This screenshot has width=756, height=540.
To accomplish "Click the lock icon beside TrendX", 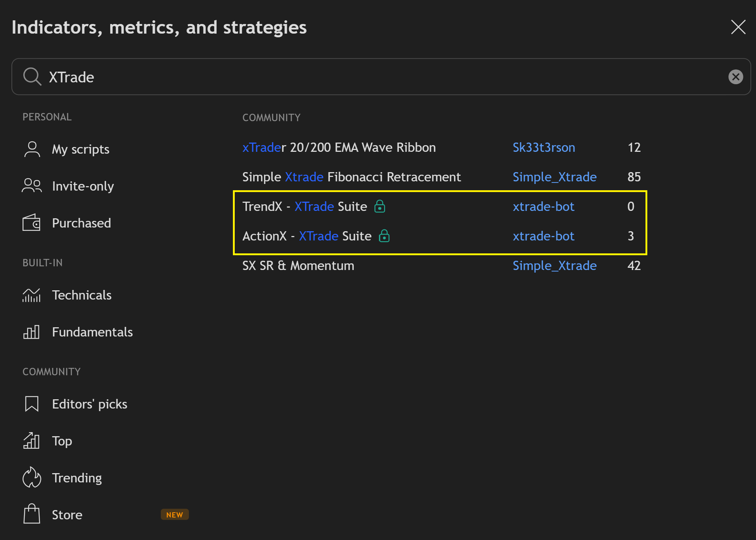I will 380,206.
